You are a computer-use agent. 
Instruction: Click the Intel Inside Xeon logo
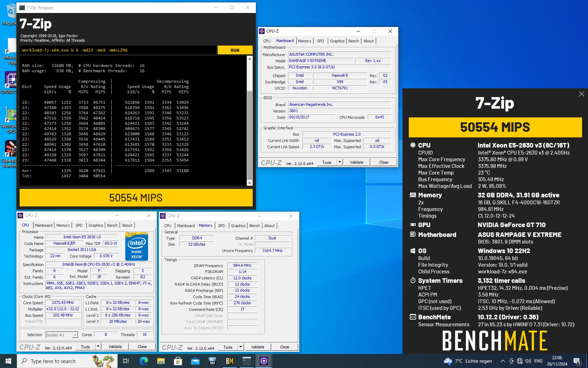pyautogui.click(x=136, y=246)
